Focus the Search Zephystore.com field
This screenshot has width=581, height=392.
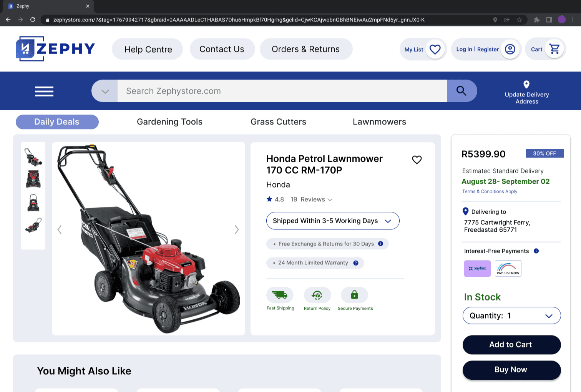tap(282, 91)
